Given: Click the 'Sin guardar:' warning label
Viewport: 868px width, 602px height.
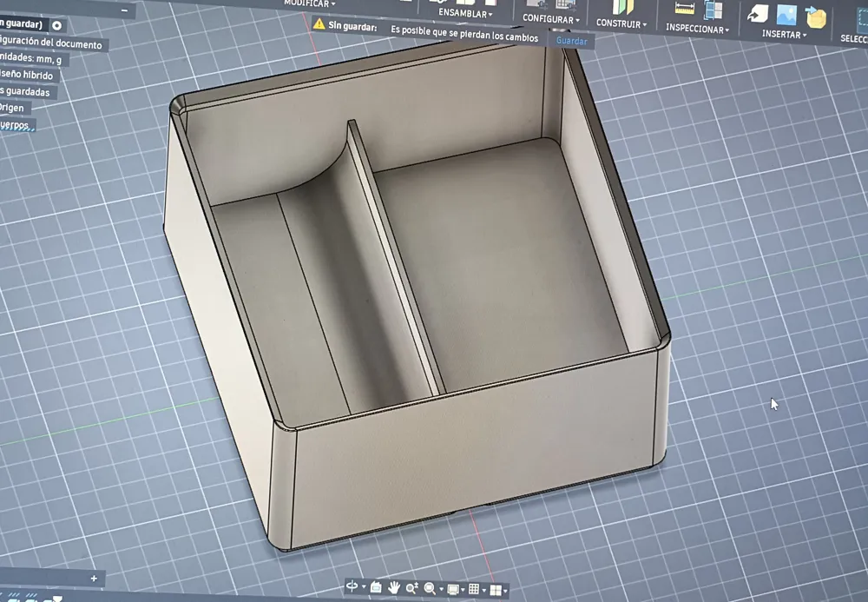Looking at the screenshot, I should (352, 25).
